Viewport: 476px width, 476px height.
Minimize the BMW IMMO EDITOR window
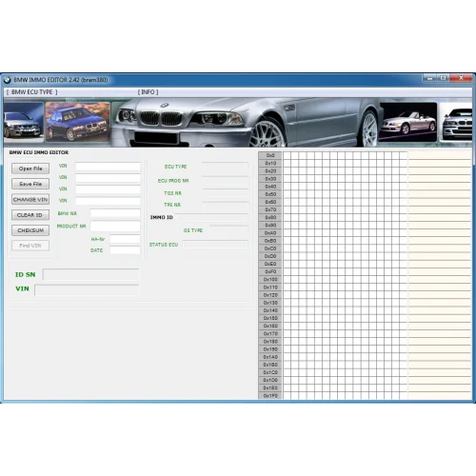click(x=429, y=78)
